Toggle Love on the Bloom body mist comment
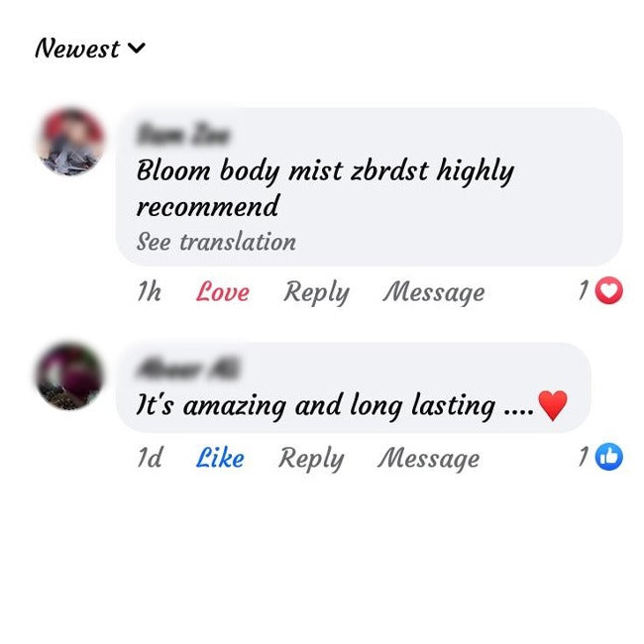Image resolution: width=644 pixels, height=644 pixels. (223, 292)
